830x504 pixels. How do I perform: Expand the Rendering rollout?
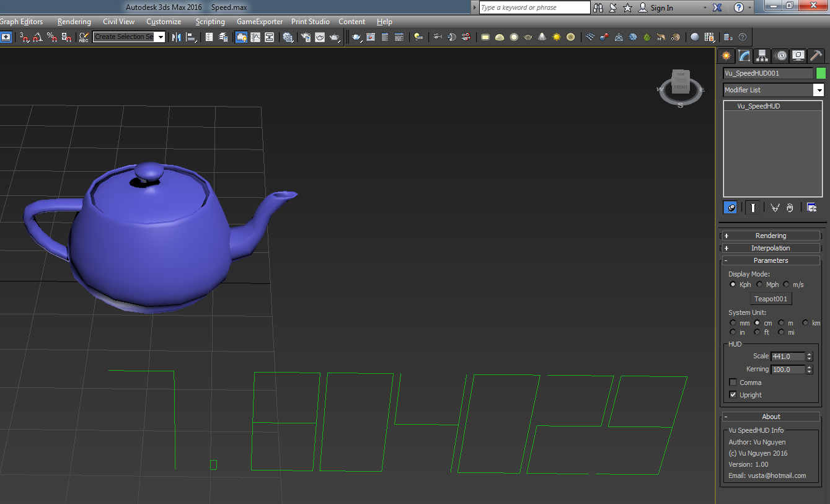pos(770,236)
